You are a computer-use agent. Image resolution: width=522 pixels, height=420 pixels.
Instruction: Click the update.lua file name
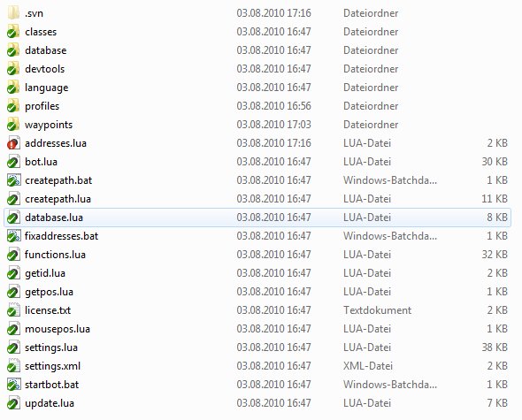click(x=50, y=404)
